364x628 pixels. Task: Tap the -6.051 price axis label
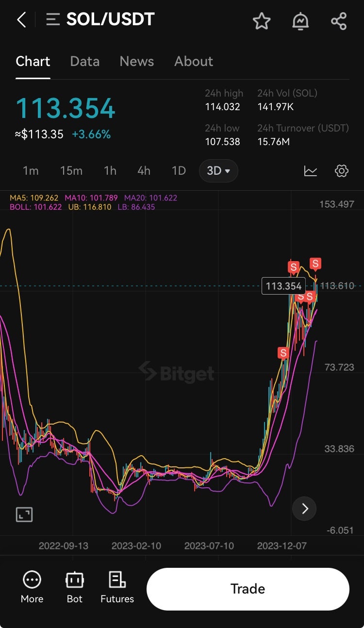click(x=340, y=530)
